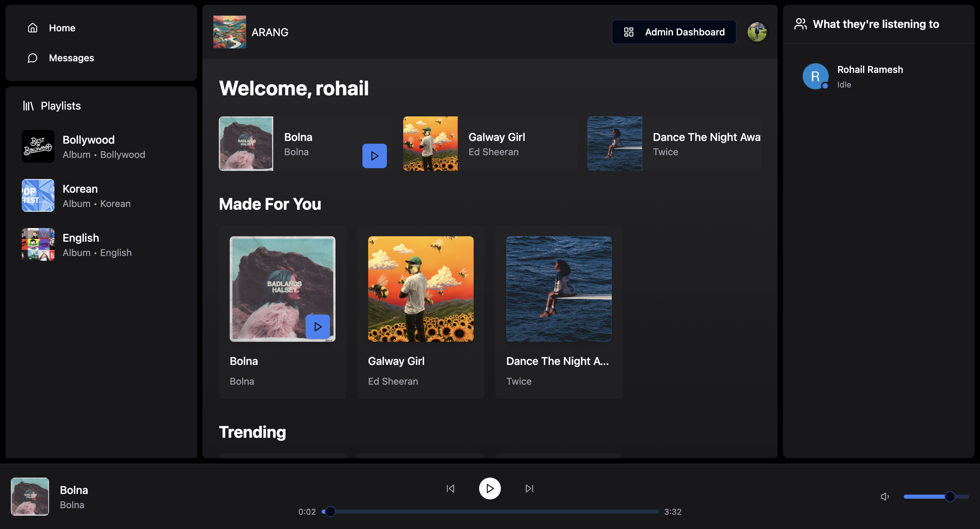Open the user profile avatar
Viewport: 980px width, 529px height.
tap(757, 32)
